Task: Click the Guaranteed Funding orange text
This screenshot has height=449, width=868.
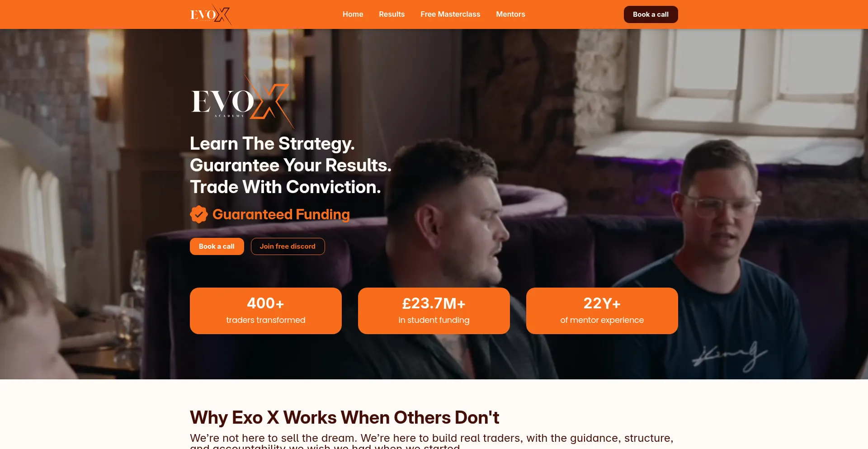Action: (281, 214)
